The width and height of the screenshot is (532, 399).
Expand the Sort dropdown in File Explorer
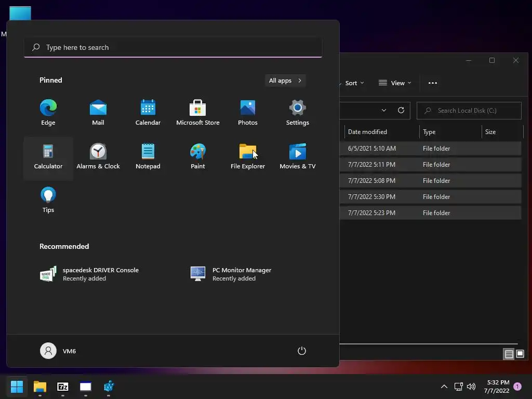click(353, 83)
